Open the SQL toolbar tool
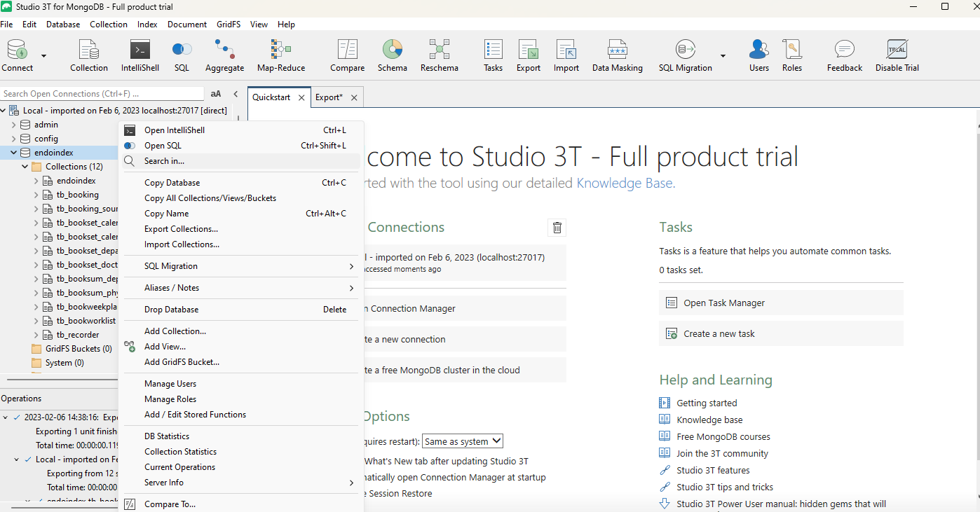This screenshot has height=512, width=980. (x=182, y=55)
